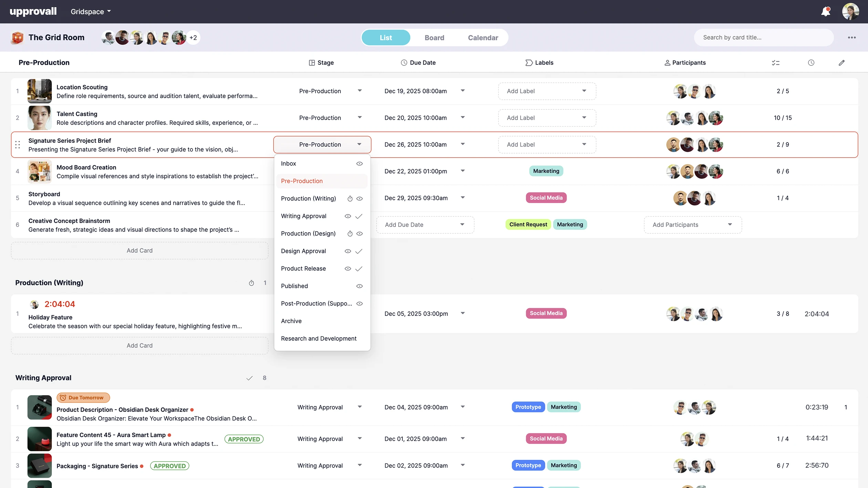Select Research and Development from stage menu
Viewport: 868px width, 488px height.
319,338
